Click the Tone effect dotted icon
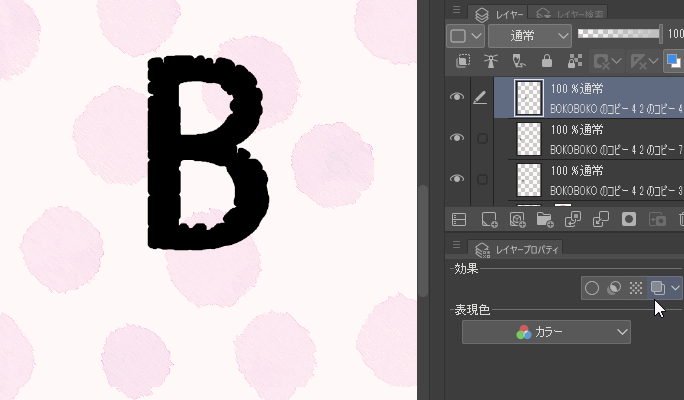684x400 pixels. click(x=635, y=288)
